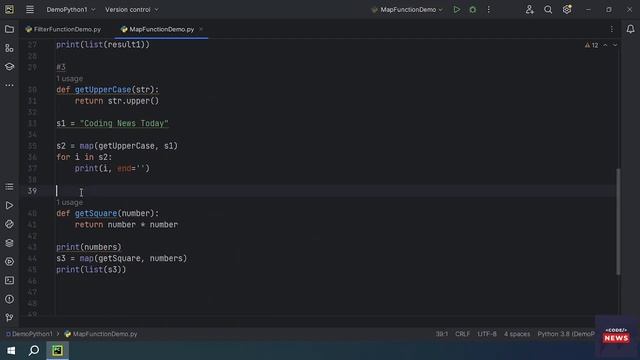Open the layers stack tool window icon
640x360 pixels.
pyautogui.click(x=9, y=243)
